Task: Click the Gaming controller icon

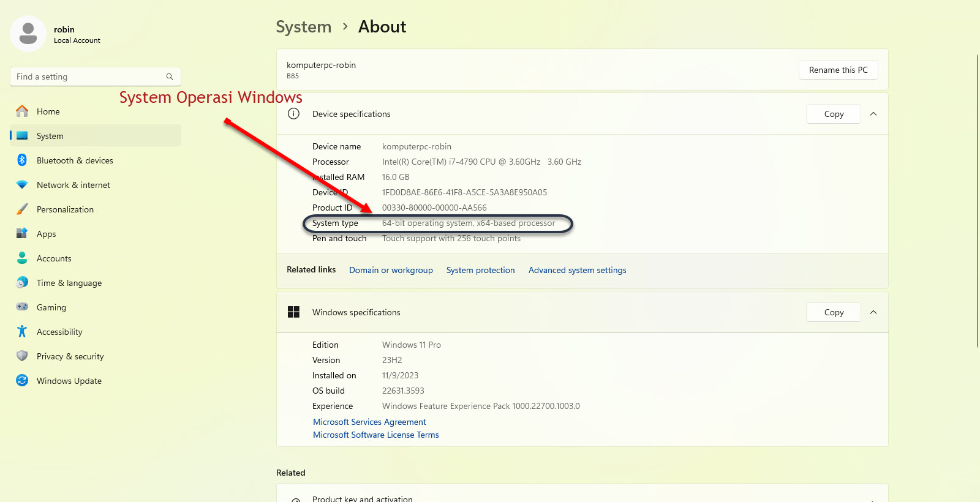Action: coord(22,307)
